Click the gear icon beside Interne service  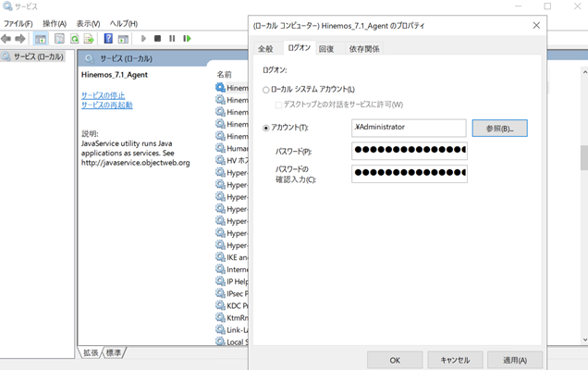point(220,269)
